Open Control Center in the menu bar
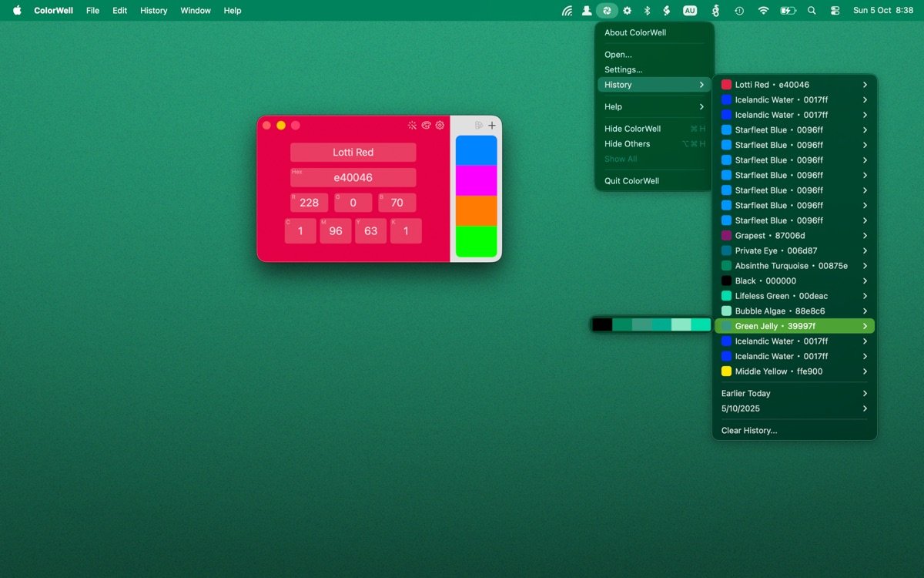 pyautogui.click(x=835, y=11)
